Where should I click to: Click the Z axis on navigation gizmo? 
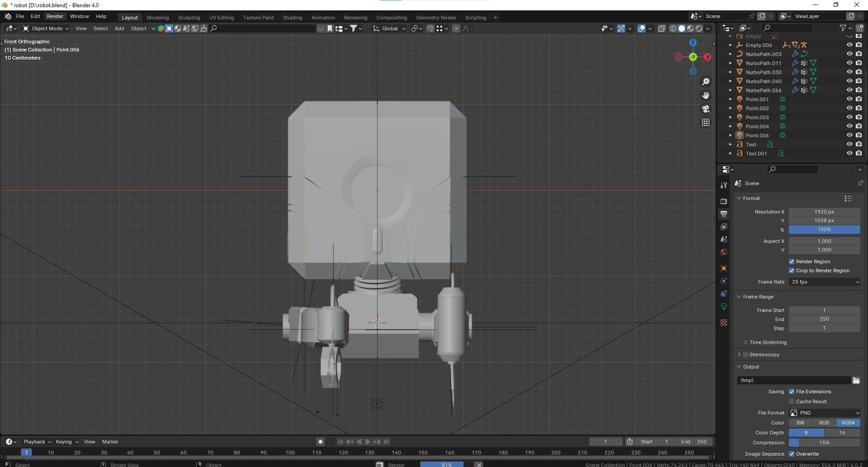[x=693, y=42]
